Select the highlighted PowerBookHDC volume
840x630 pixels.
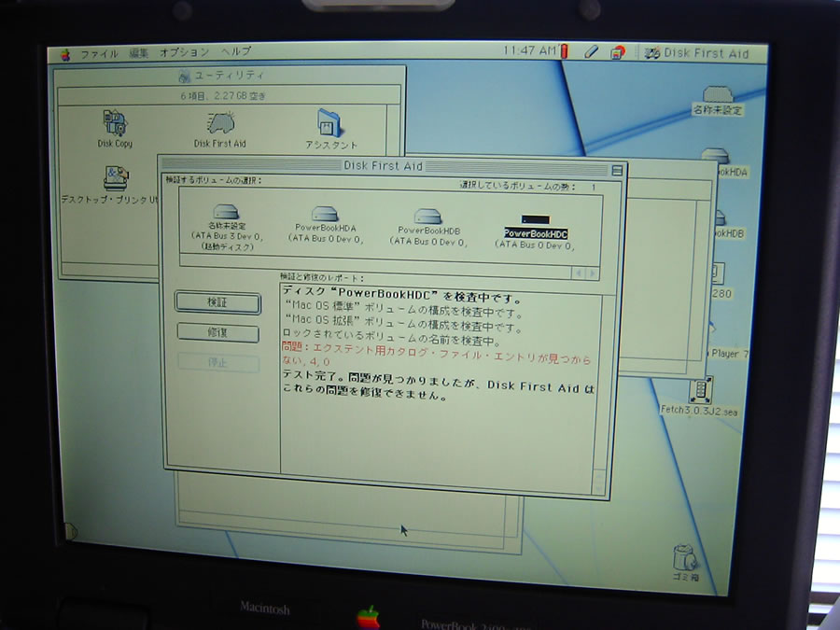(535, 231)
